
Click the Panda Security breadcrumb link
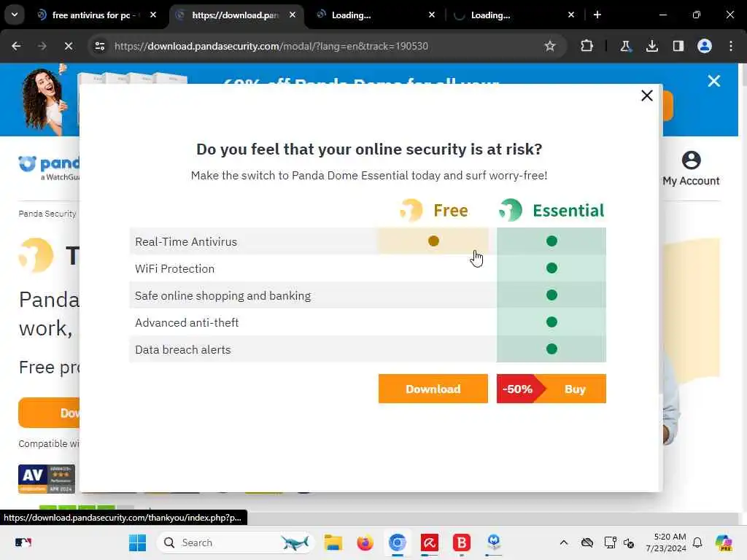point(47,214)
